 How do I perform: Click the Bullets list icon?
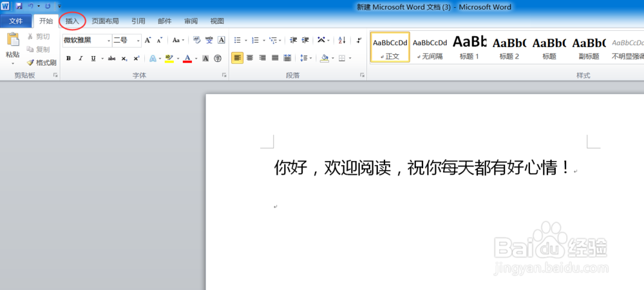tap(238, 40)
